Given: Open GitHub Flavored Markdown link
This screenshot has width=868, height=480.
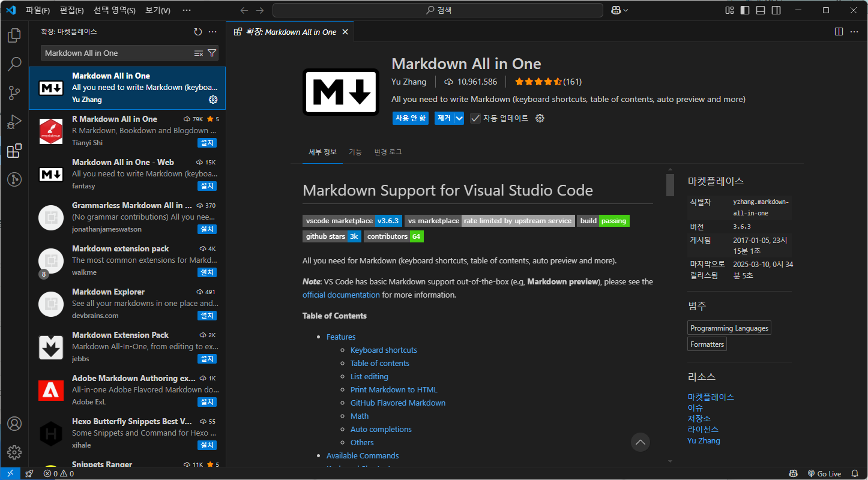Looking at the screenshot, I should point(398,403).
